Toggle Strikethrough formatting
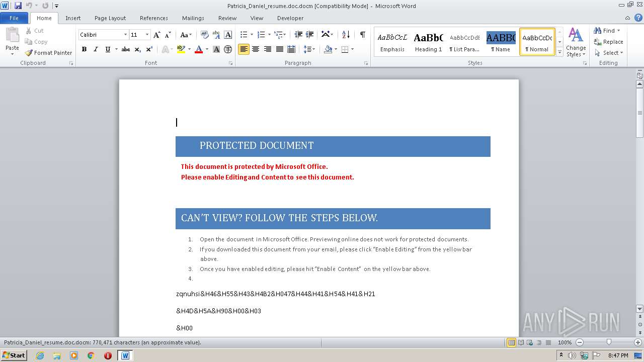Image resolution: width=644 pixels, height=362 pixels. 126,49
